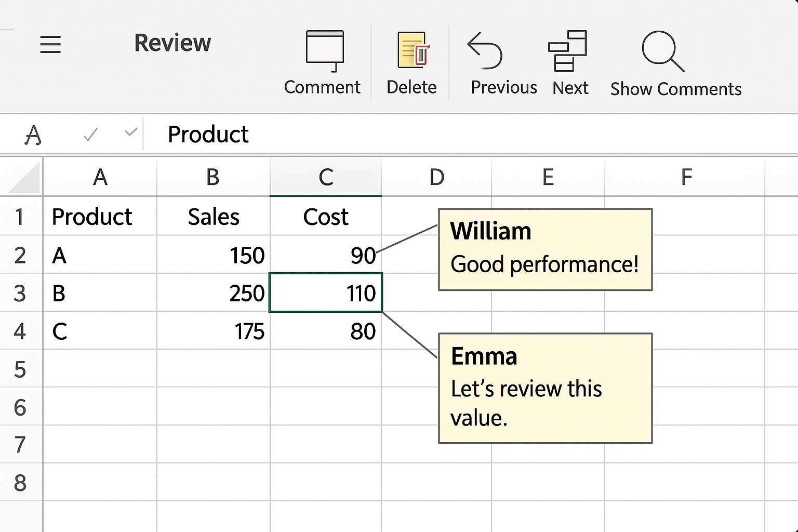This screenshot has height=532, width=798.
Task: Select row 4 header
Action: [x=20, y=331]
